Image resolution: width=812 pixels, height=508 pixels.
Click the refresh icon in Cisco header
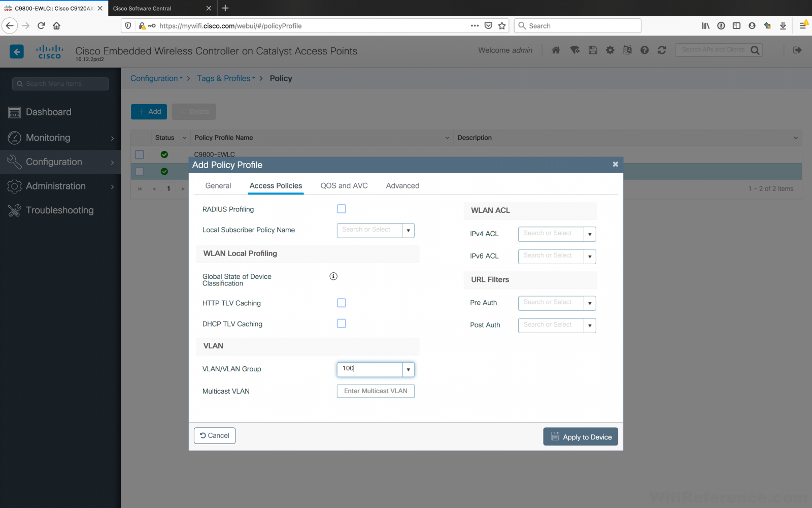click(662, 50)
